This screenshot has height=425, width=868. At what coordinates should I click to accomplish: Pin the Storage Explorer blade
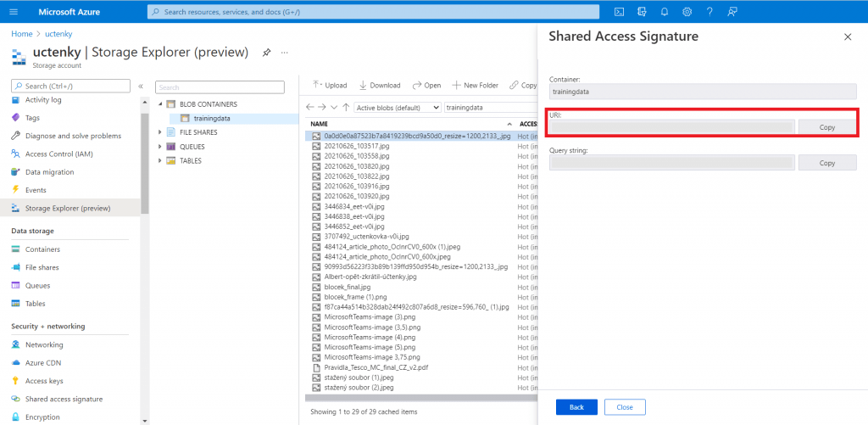[x=266, y=53]
